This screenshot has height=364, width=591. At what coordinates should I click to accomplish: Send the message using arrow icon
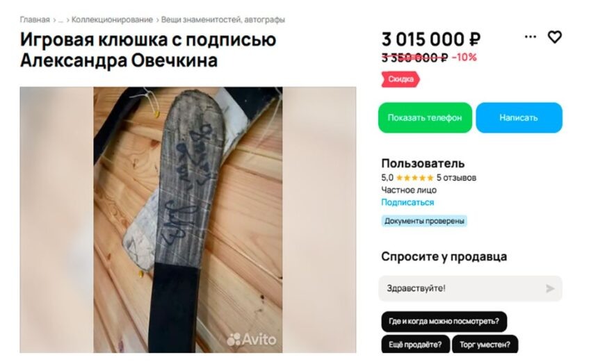(550, 288)
